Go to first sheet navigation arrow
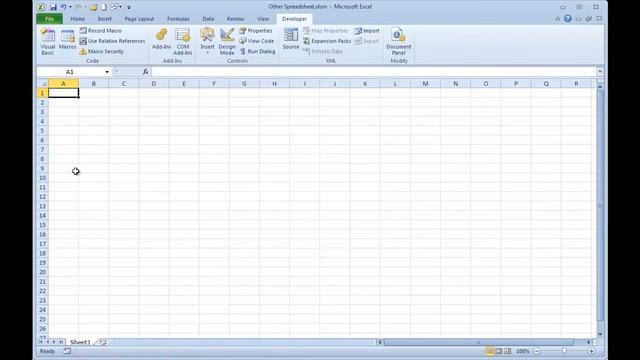 coord(41,342)
